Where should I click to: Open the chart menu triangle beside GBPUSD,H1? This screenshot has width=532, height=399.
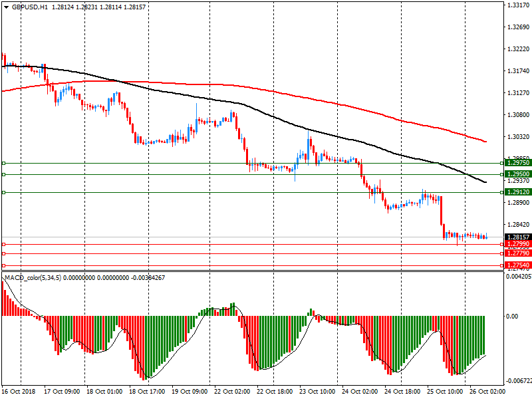(x=6, y=7)
